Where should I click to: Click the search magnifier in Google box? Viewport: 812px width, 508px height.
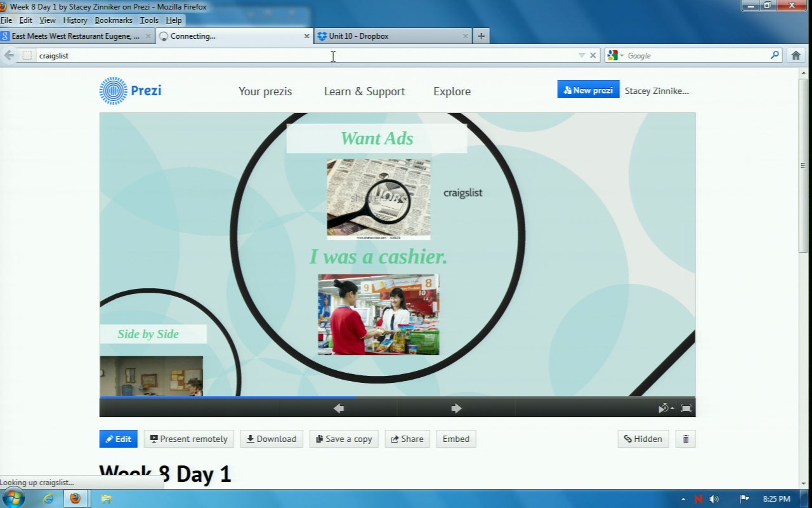(775, 55)
